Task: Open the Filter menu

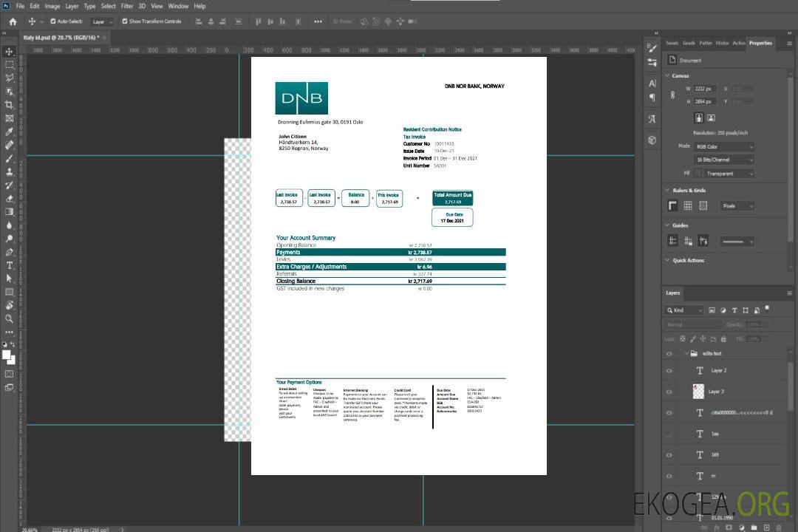Action: click(x=127, y=6)
